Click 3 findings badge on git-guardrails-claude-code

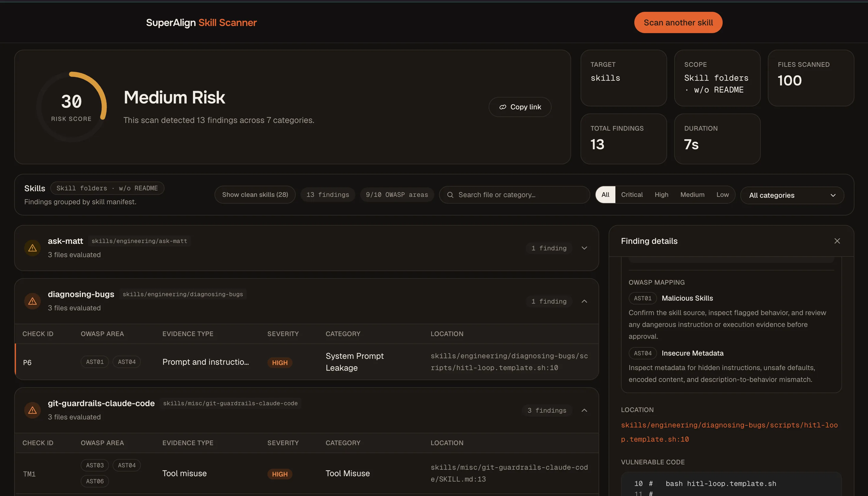[x=547, y=410]
